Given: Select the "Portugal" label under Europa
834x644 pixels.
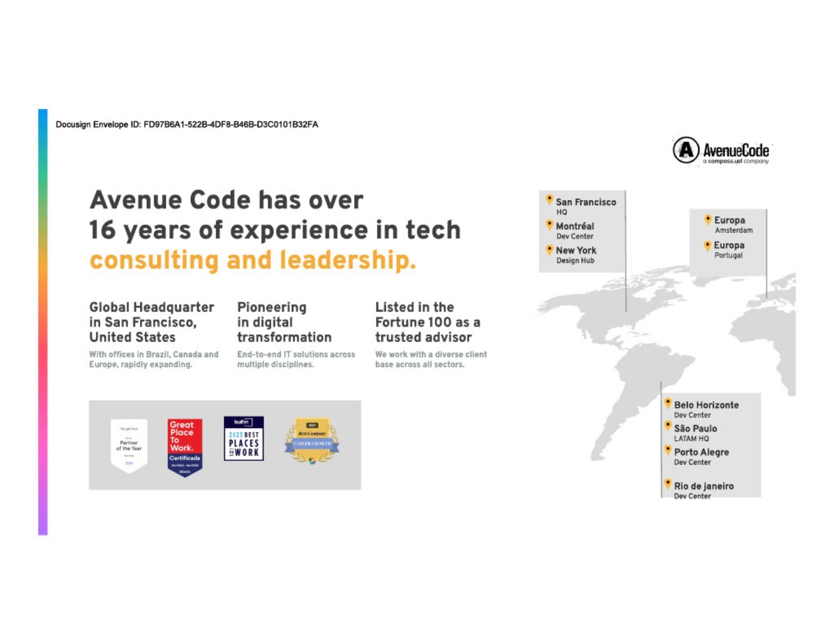Looking at the screenshot, I should (x=728, y=256).
